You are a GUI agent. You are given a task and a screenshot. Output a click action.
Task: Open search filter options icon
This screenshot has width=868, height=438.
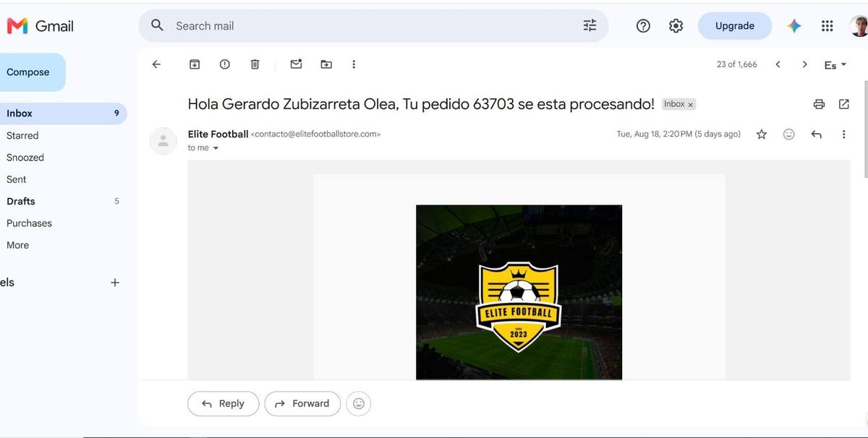point(590,25)
